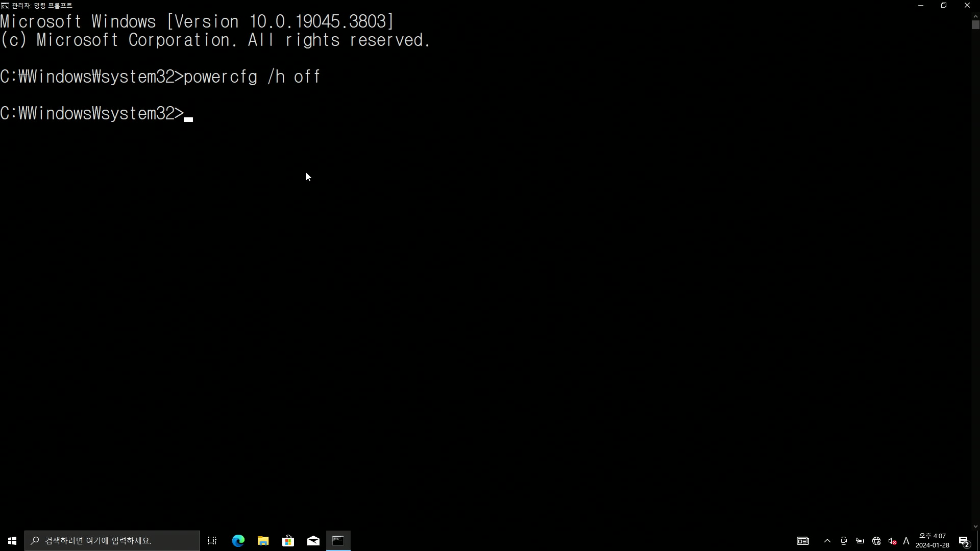980x551 pixels.
Task: Launch Microsoft Store from the taskbar
Action: point(288,541)
